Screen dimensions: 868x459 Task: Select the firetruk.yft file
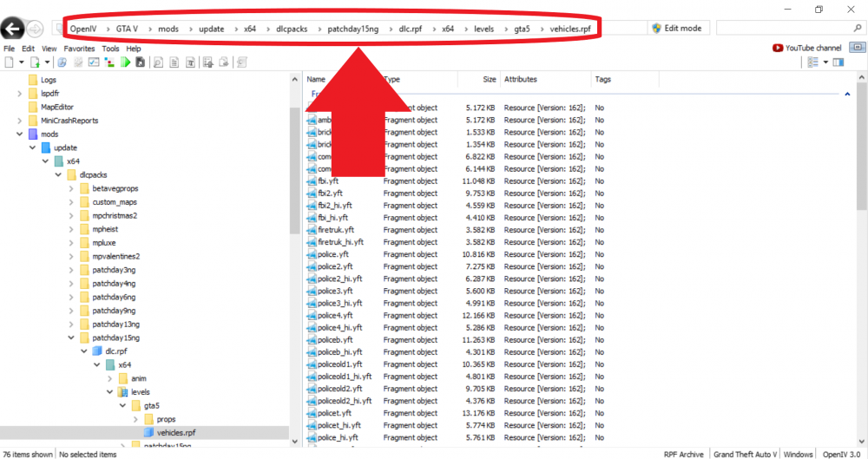[x=336, y=230]
